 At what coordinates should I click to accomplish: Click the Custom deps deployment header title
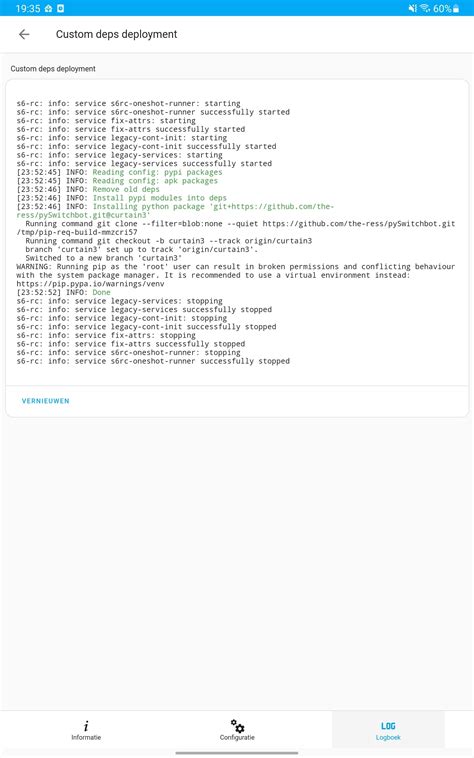(116, 34)
